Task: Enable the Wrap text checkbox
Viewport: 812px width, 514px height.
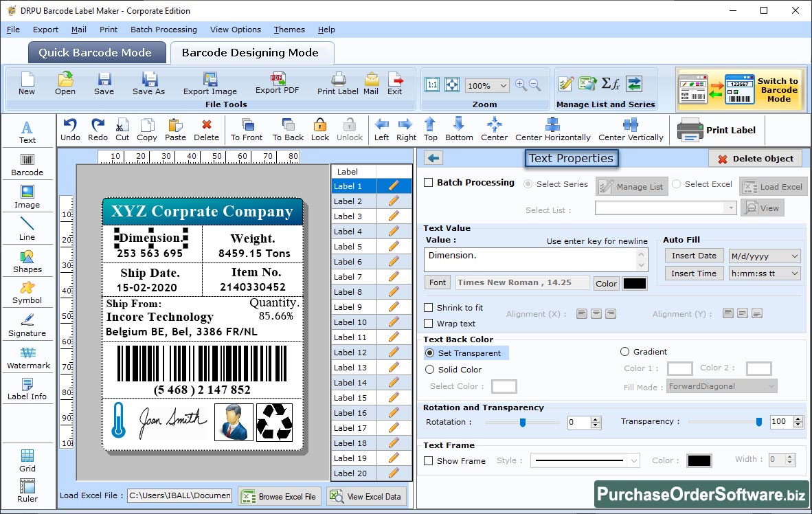Action: click(428, 324)
